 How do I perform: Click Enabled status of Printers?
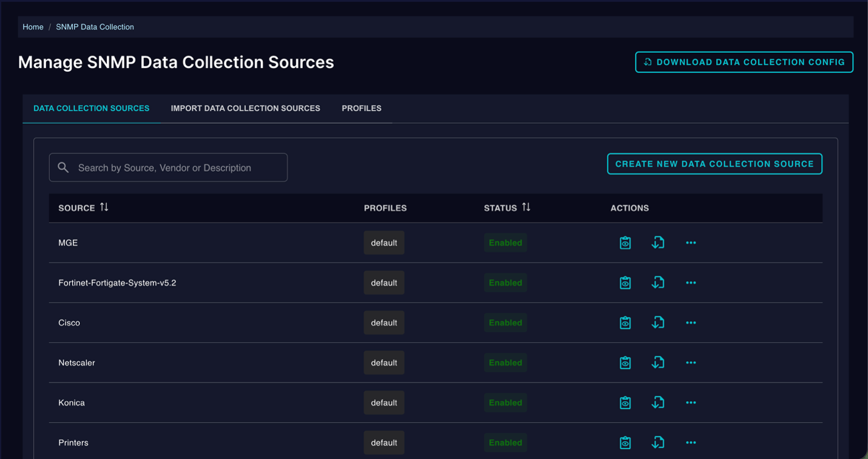tap(506, 443)
